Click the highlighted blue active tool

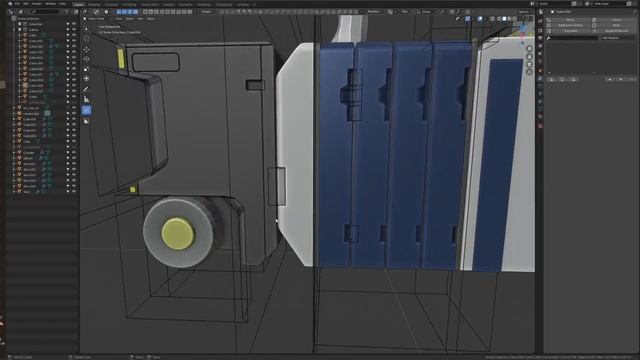pyautogui.click(x=86, y=110)
